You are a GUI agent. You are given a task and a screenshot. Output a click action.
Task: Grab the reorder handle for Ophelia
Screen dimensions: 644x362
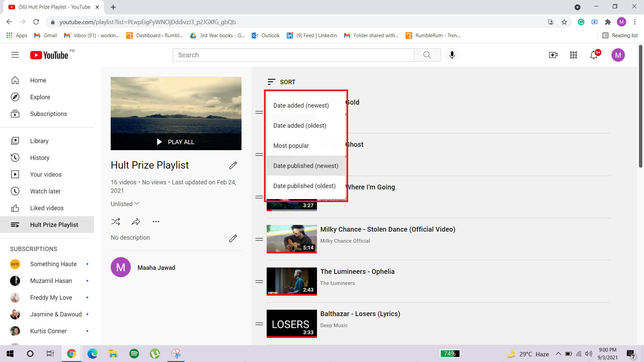(259, 282)
